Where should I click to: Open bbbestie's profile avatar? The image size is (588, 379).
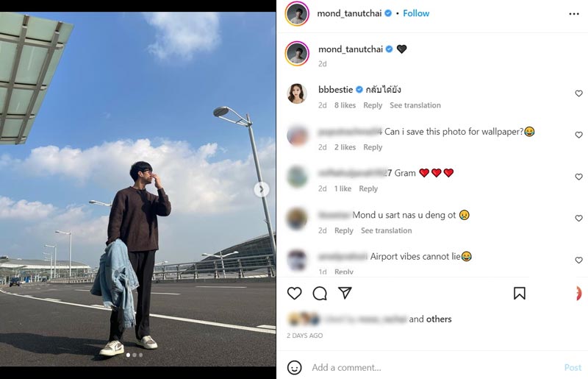pyautogui.click(x=297, y=93)
